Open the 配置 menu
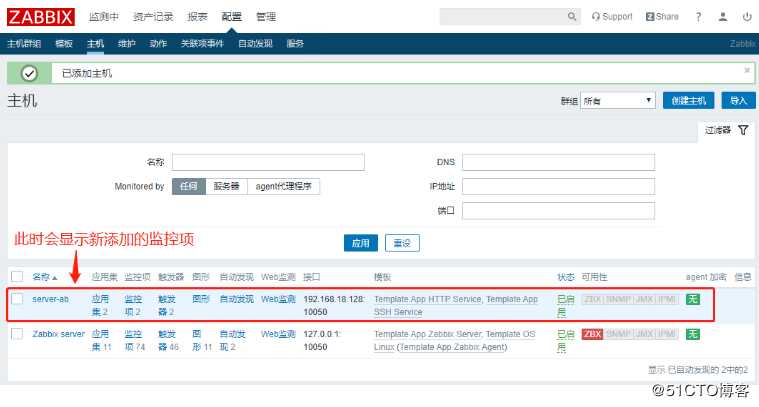The height and width of the screenshot is (407, 759). 231,17
